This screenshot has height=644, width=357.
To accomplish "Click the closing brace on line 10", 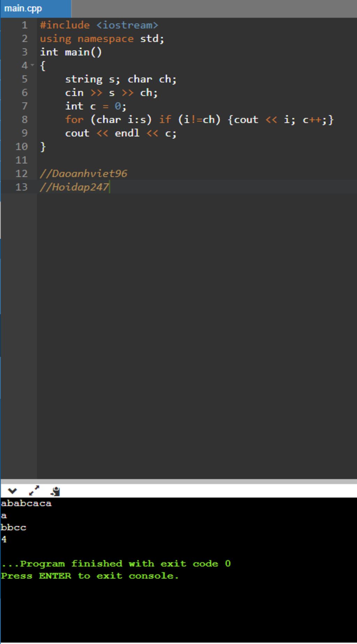I will [43, 147].
